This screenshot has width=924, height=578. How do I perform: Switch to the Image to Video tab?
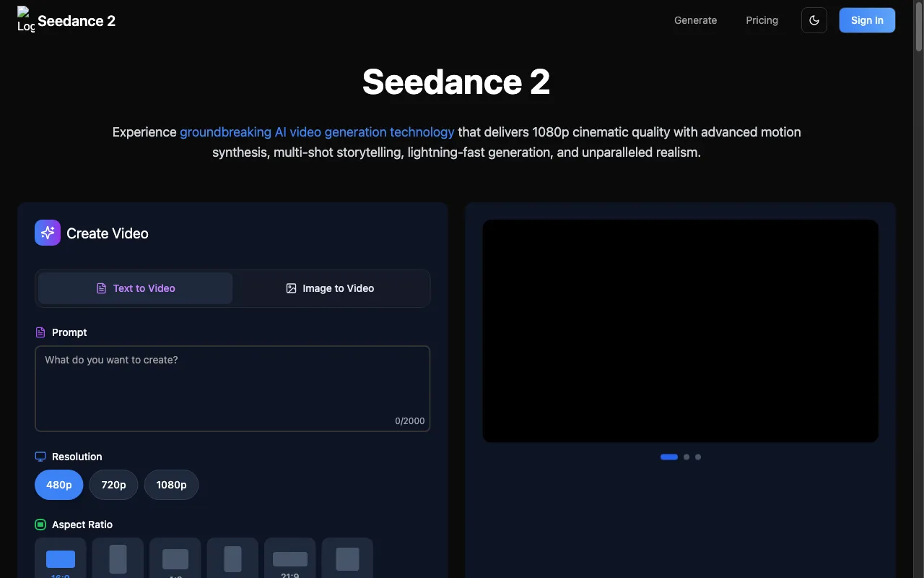click(x=330, y=288)
